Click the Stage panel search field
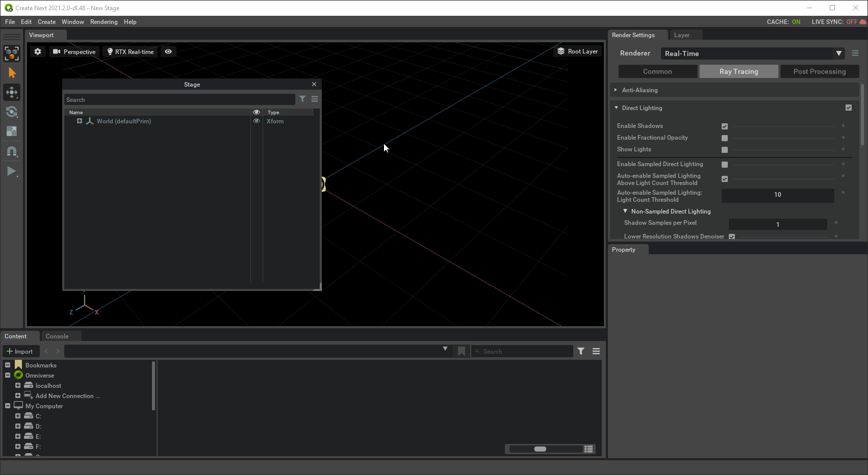Viewport: 868px width, 475px height. pyautogui.click(x=178, y=99)
